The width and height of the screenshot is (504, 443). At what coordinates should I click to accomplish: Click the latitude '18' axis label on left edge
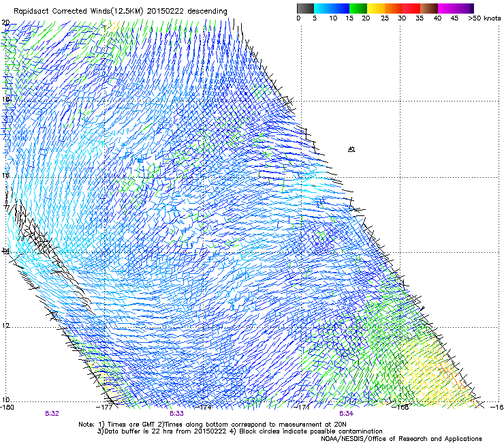(5, 100)
